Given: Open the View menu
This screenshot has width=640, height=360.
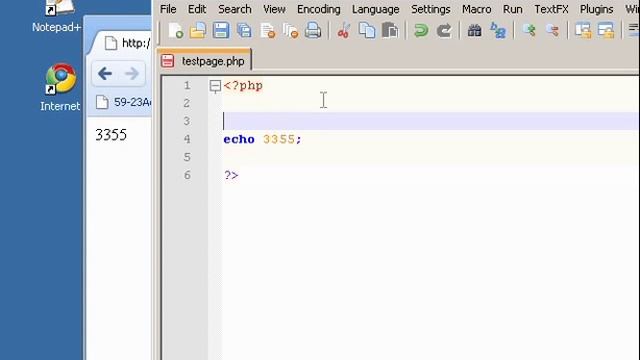Looking at the screenshot, I should tap(274, 9).
